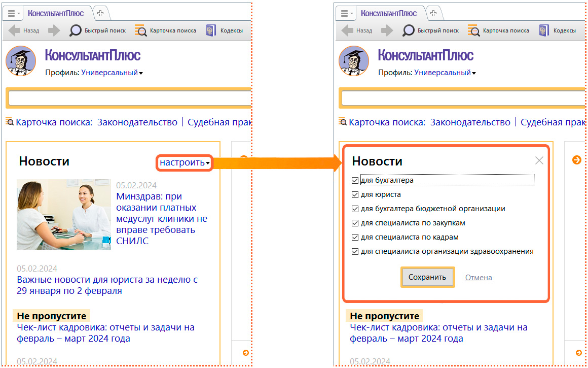Viewport: 588px width, 368px height.
Task: Open Кодексы in left window toolbar
Action: pyautogui.click(x=224, y=30)
